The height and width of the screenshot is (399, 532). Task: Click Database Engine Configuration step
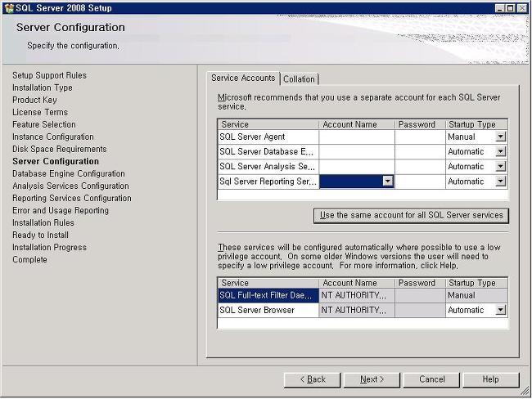69,173
